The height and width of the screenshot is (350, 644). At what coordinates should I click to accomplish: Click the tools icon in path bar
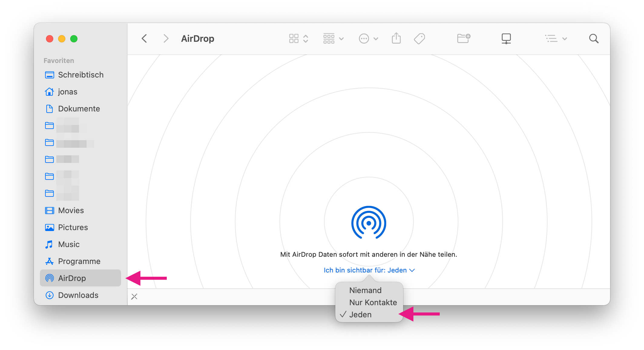coord(134,296)
